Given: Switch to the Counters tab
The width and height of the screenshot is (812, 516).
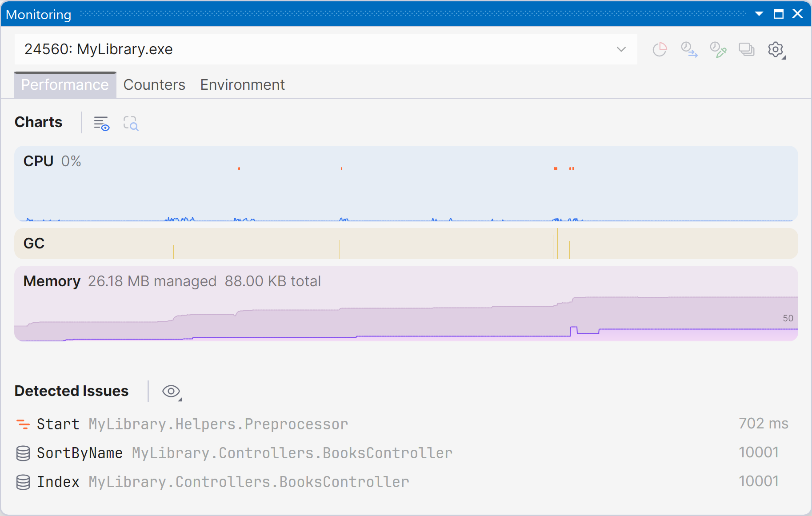Looking at the screenshot, I should tap(154, 85).
